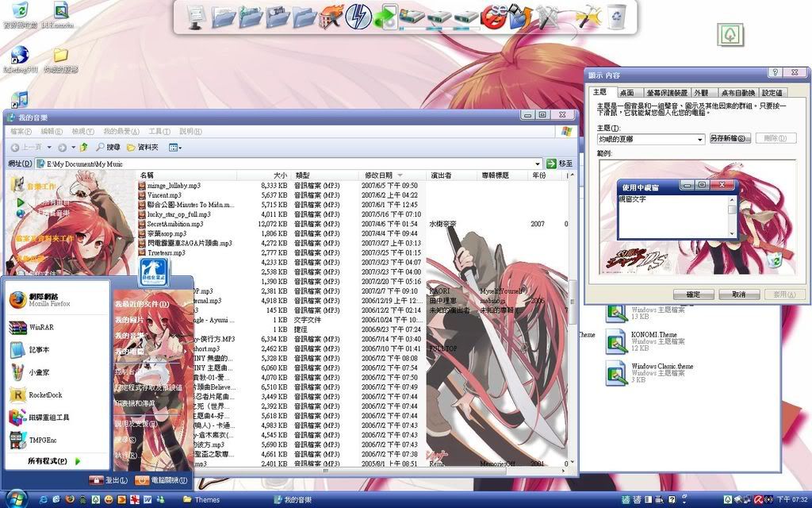This screenshot has width=812, height=508.
Task: Click the Up folder icon in 我的音樂 toolbar
Action: tap(84, 148)
